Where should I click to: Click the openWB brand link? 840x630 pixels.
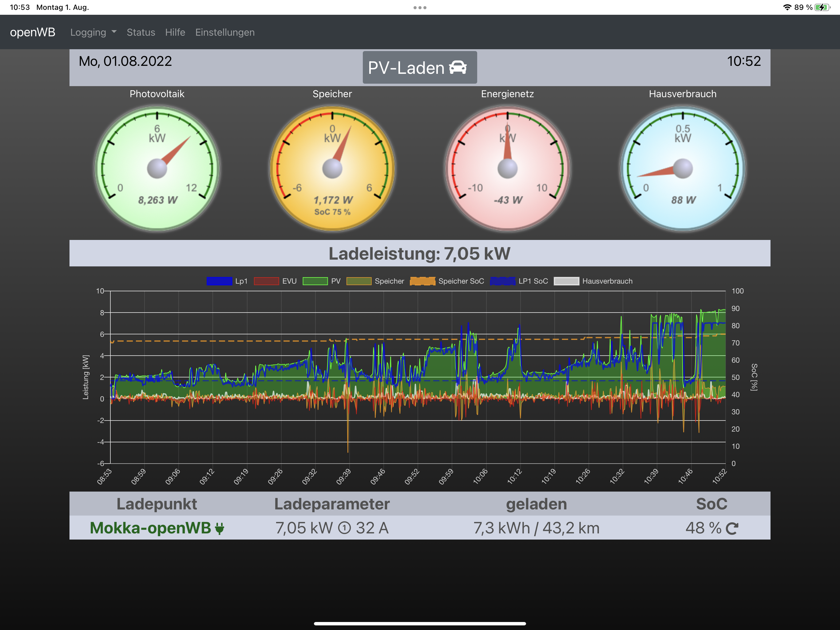point(33,32)
